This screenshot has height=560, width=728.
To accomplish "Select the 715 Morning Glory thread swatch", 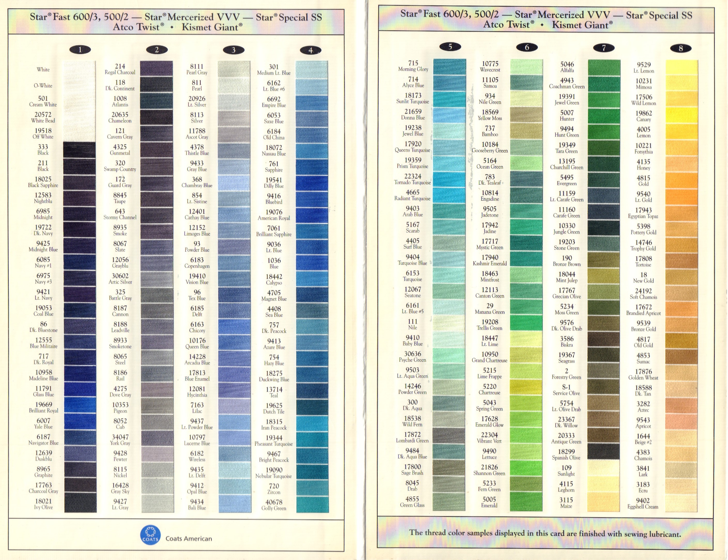I will pyautogui.click(x=450, y=67).
